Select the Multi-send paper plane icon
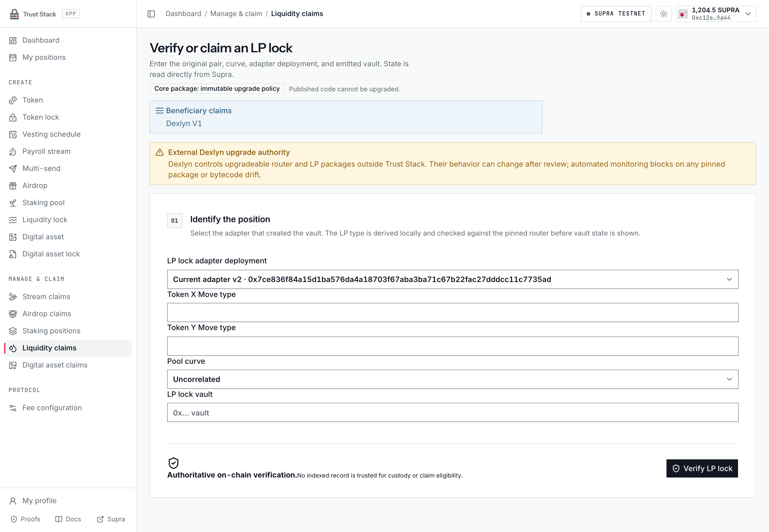 pos(13,169)
